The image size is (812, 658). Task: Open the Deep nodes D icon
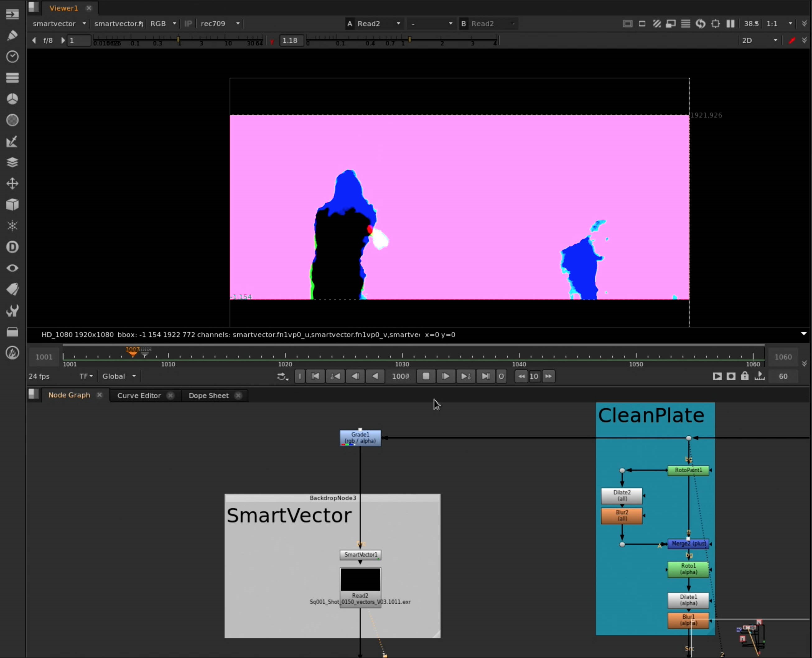(12, 247)
